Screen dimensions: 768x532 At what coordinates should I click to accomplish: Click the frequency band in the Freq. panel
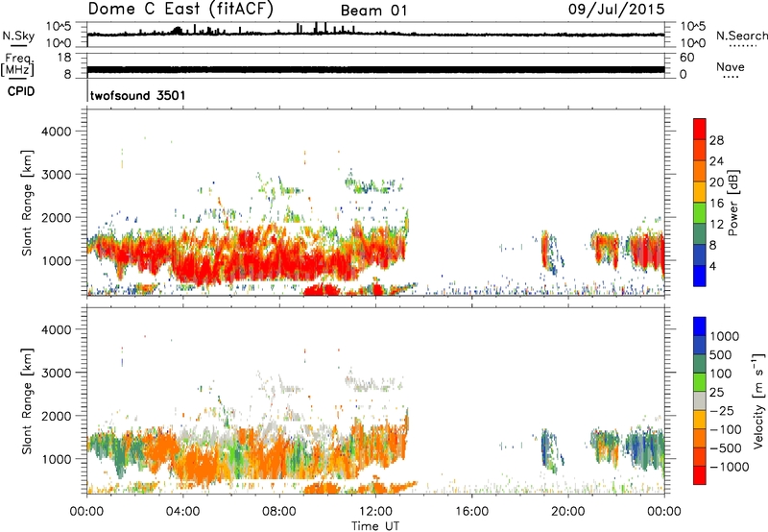[375, 69]
